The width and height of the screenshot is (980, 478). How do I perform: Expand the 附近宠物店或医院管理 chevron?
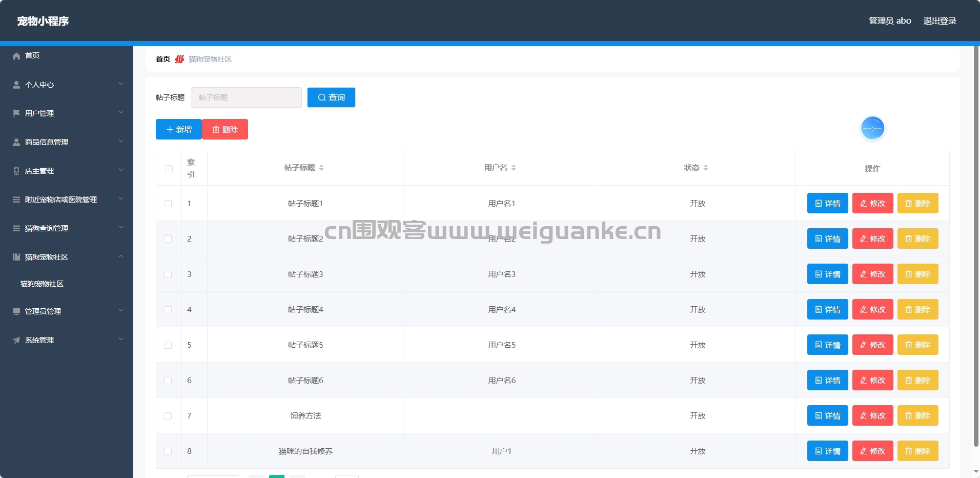point(121,198)
